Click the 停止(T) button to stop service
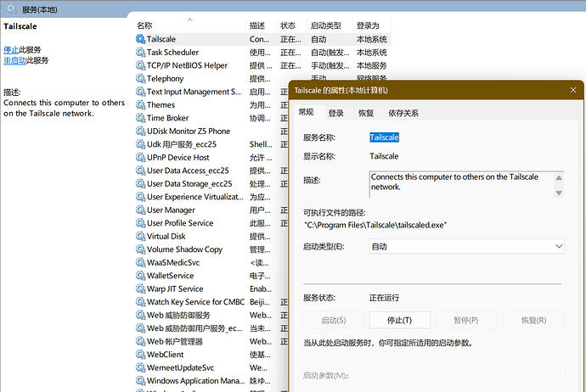The height and width of the screenshot is (392, 586). point(399,321)
